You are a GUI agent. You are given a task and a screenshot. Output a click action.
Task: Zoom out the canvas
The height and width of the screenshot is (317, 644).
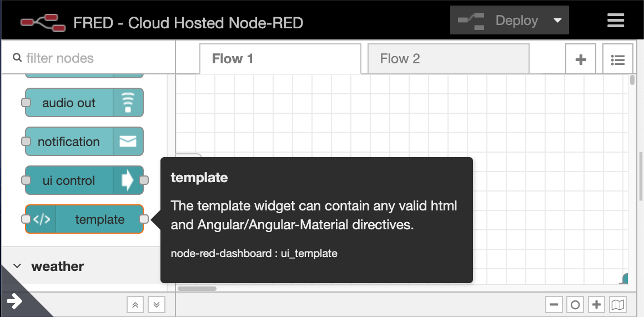pos(554,305)
